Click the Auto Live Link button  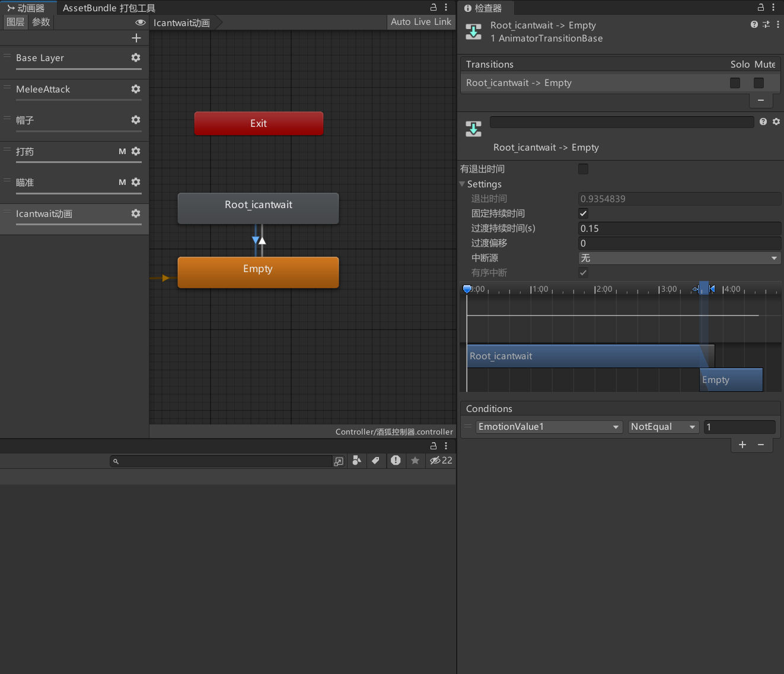pyautogui.click(x=420, y=22)
